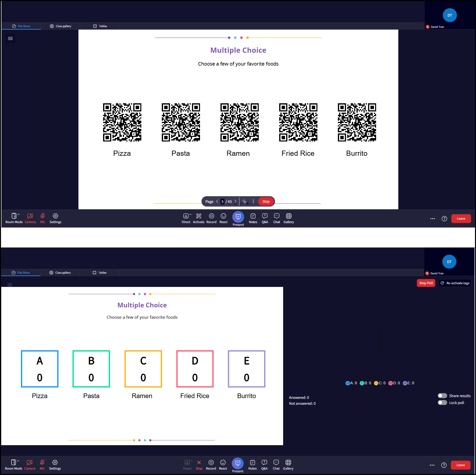Click Present button in top toolbar
Image resolution: width=476 pixels, height=475 pixels.
point(238,219)
